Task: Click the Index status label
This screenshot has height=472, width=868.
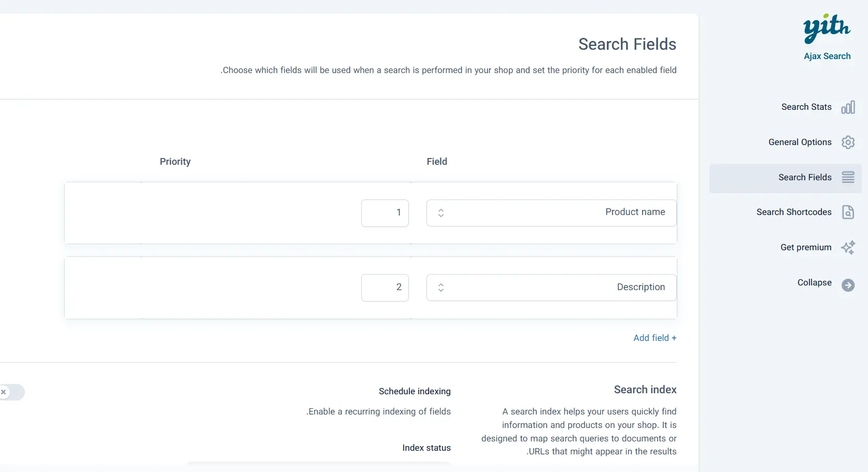Action: click(426, 448)
